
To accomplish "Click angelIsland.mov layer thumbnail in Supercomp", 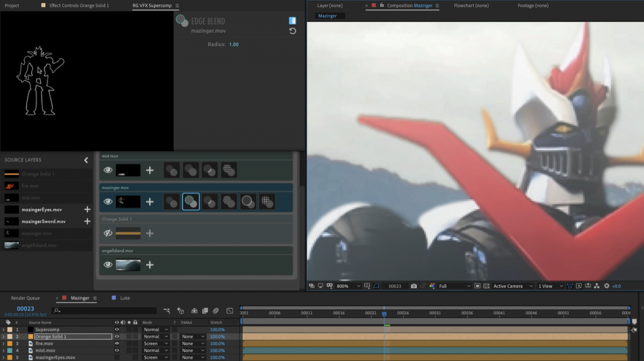I will coord(128,265).
